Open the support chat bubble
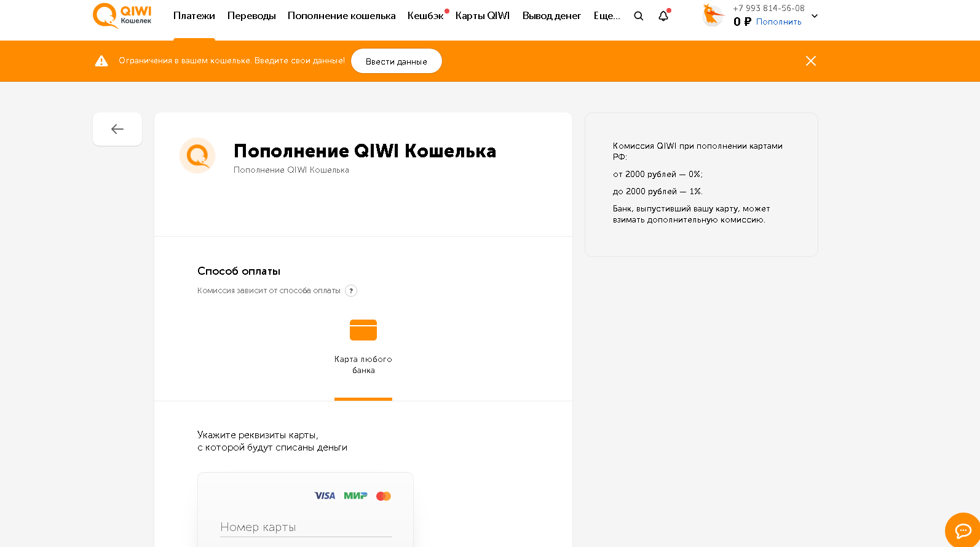 pos(963,530)
